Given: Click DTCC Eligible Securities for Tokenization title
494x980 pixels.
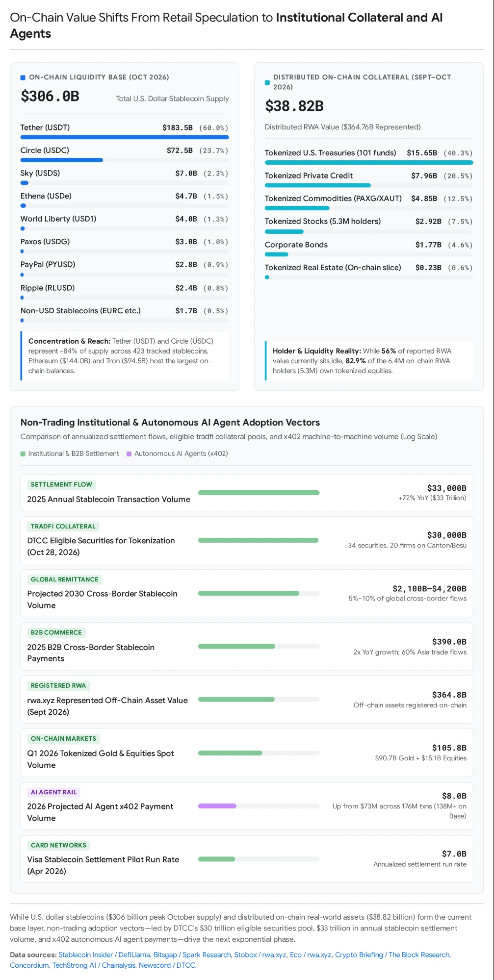Looking at the screenshot, I should tap(101, 546).
